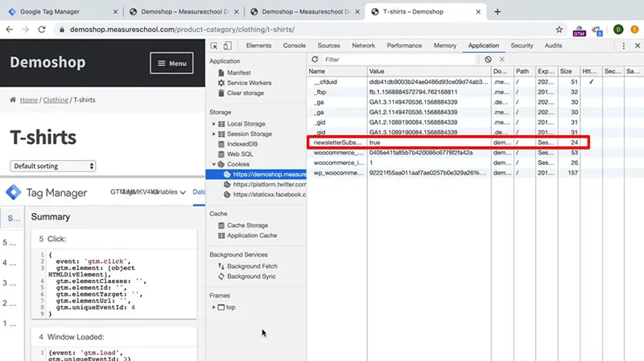644x361 pixels.
Task: Open the green D profile avatar
Action: tap(618, 30)
